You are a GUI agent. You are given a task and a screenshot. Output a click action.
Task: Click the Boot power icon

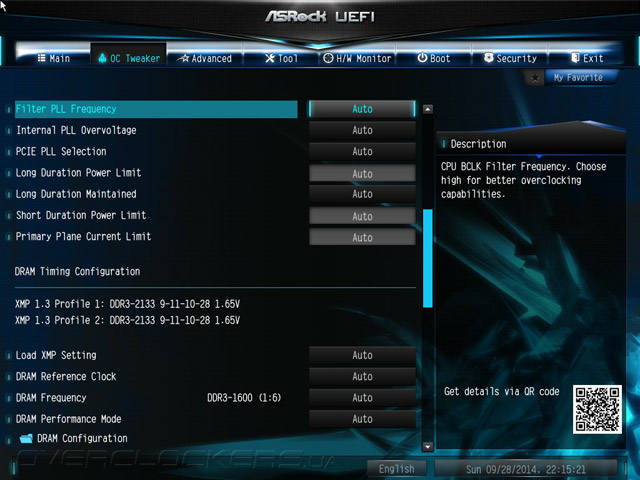(422, 58)
